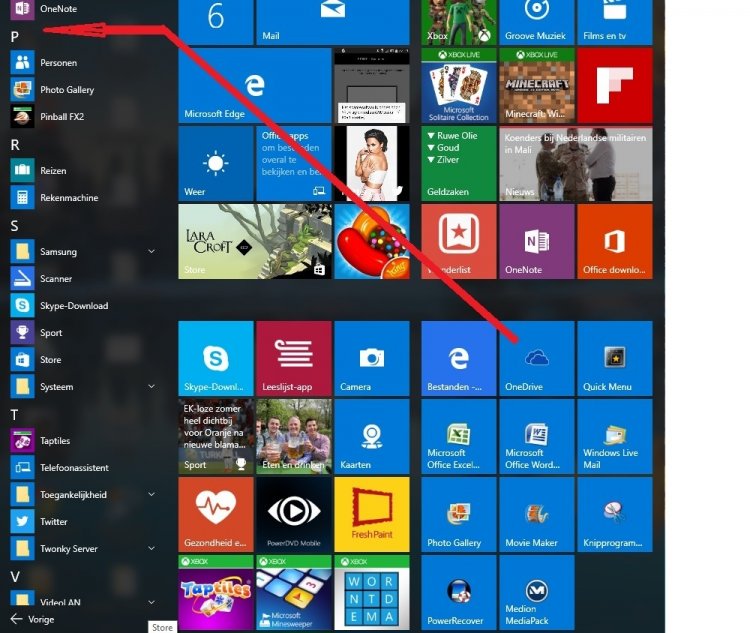This screenshot has width=750, height=633.
Task: Open the Fresh Paint tile
Action: pos(372,514)
